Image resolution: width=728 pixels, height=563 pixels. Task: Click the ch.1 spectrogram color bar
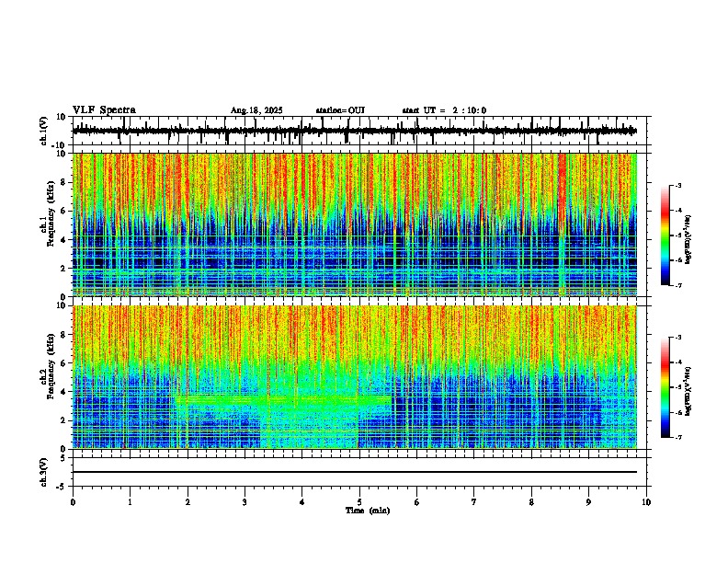click(x=665, y=236)
